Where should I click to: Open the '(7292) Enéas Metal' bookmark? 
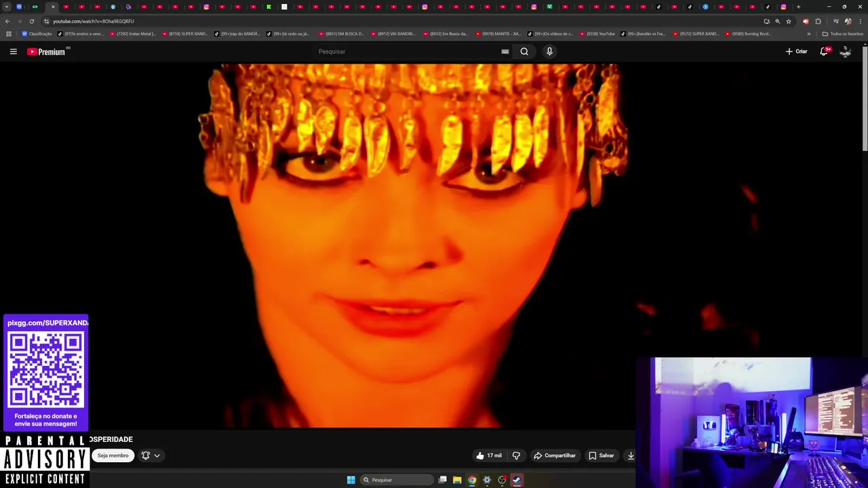point(133,34)
